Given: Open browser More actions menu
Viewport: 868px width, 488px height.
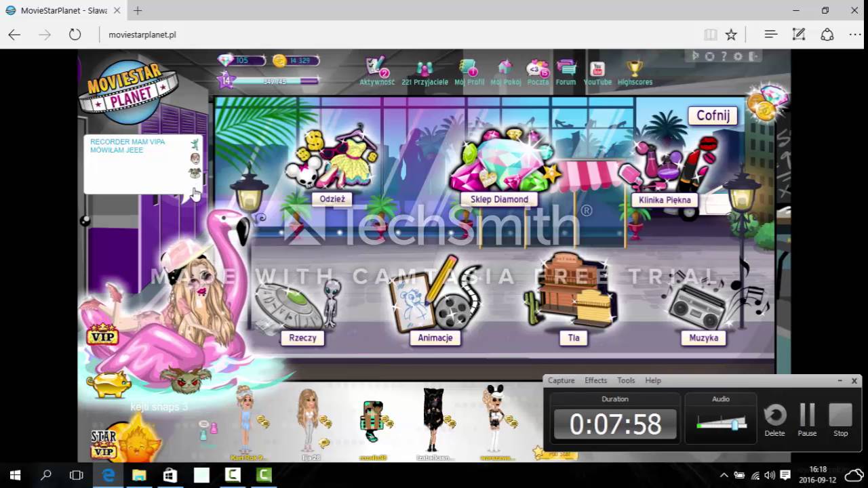Looking at the screenshot, I should click(x=854, y=35).
